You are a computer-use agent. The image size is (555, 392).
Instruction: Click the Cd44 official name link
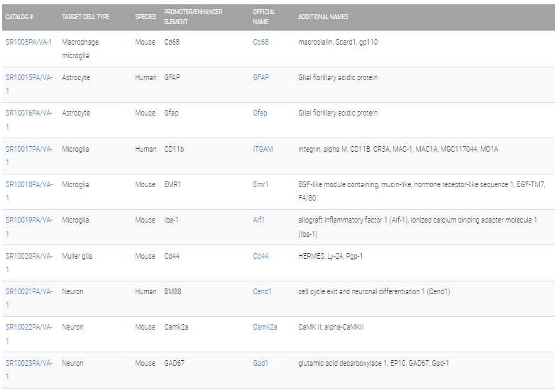point(260,256)
